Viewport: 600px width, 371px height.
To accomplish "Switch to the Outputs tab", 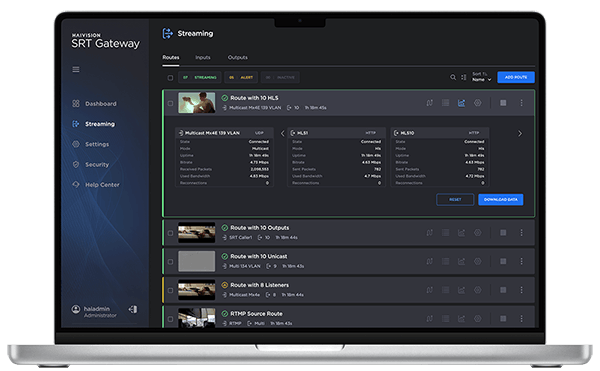I will click(x=238, y=57).
